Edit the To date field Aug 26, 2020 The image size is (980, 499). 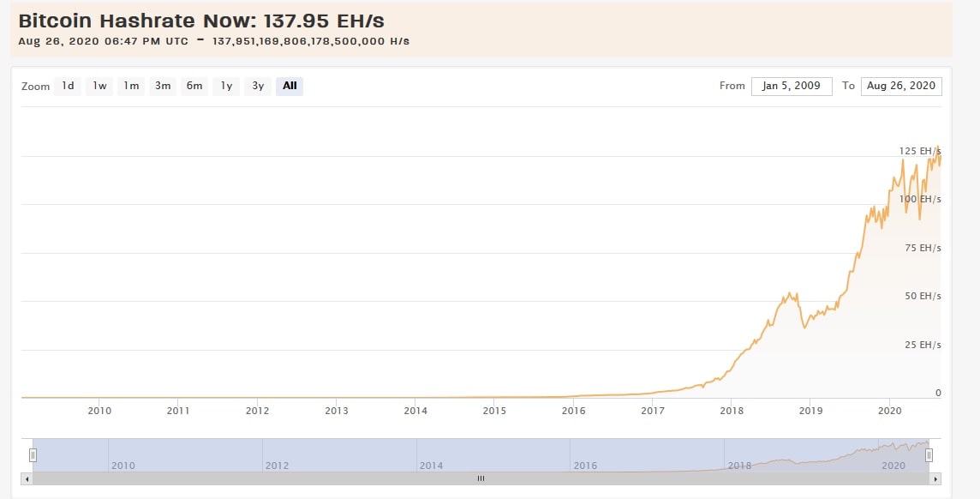click(901, 87)
